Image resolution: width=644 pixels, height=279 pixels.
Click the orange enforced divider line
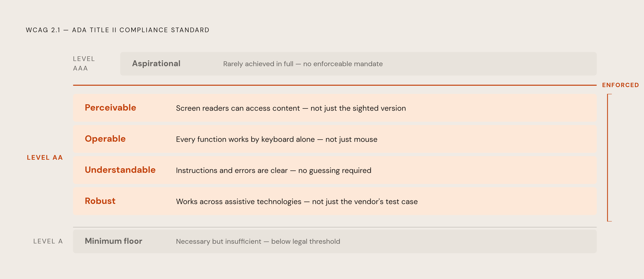335,85
